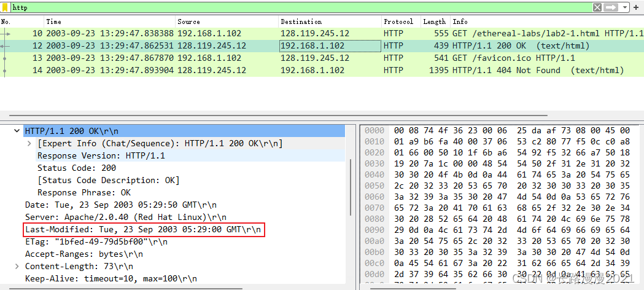Sort packets by Protocol column
644x290 pixels.
(x=402, y=22)
